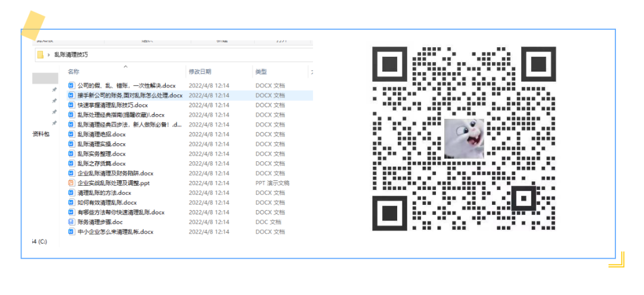Screen dimensions: 644x295
Task: Click the icon of 快速掌握清理乱账技巧.docx
Action: pos(71,105)
